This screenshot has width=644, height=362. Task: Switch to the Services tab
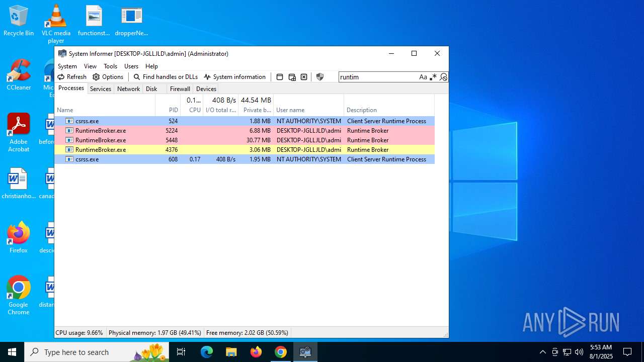[x=101, y=89]
